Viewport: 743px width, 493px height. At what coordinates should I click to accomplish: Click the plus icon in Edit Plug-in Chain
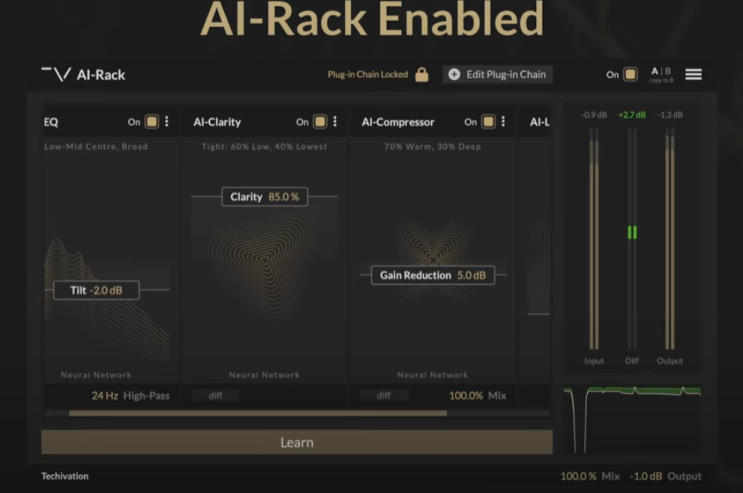(x=454, y=74)
